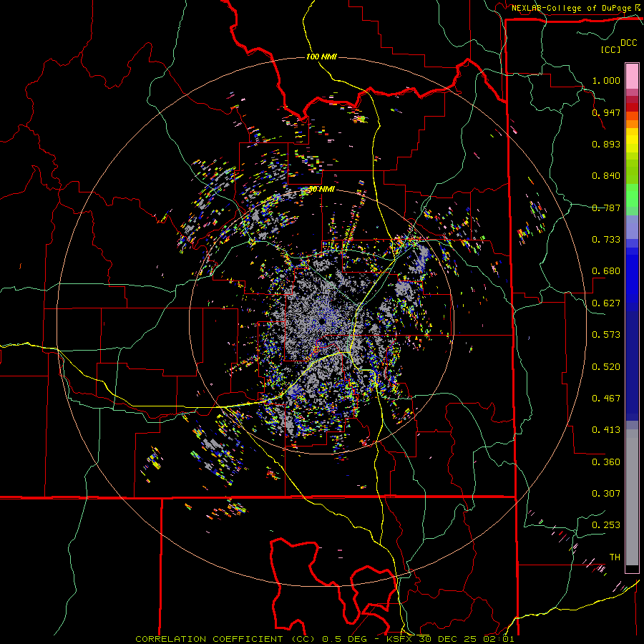The image size is (644, 644).
Task: Click the CORRELATION COEFFICIENT (CC) footer text
Action: coord(225,639)
